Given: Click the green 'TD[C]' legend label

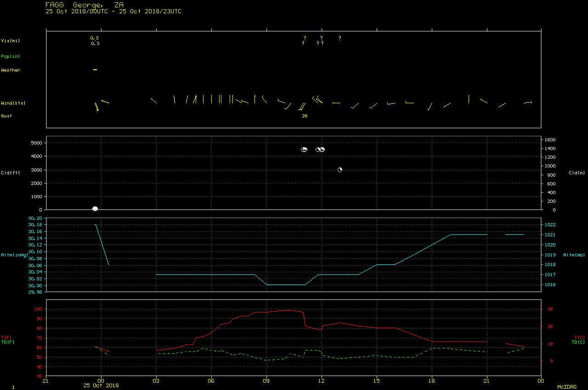Looking at the screenshot, I should click(x=578, y=342).
